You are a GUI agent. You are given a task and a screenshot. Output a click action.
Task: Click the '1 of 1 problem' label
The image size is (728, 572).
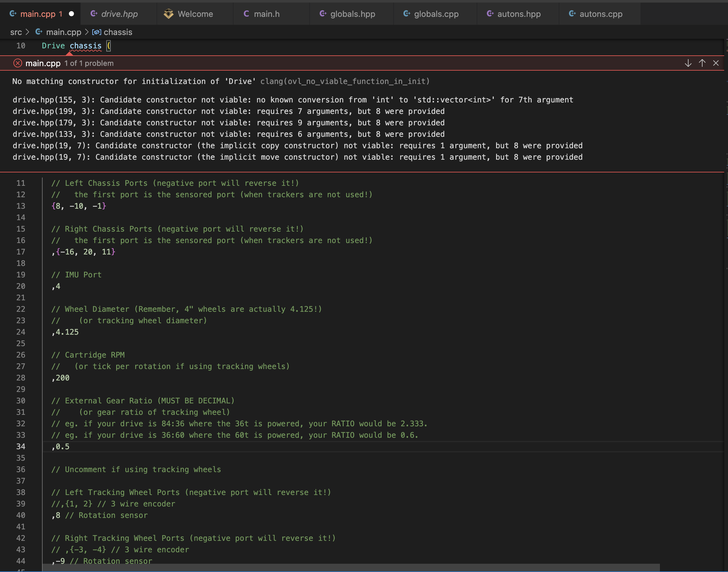pos(89,63)
